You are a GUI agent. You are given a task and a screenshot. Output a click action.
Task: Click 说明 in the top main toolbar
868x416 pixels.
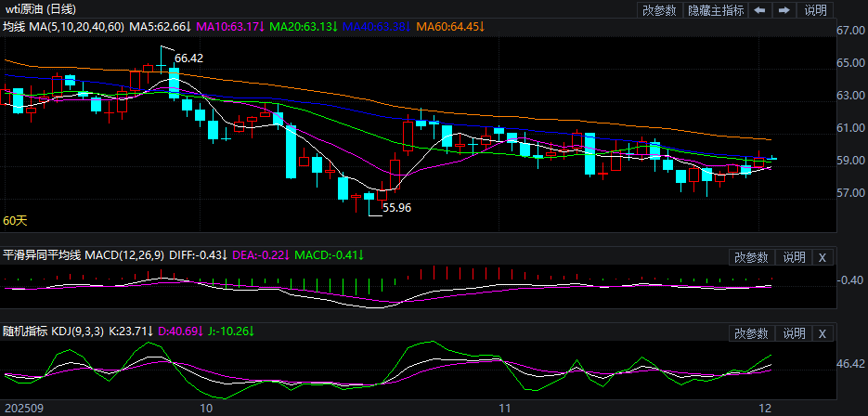[x=815, y=10]
